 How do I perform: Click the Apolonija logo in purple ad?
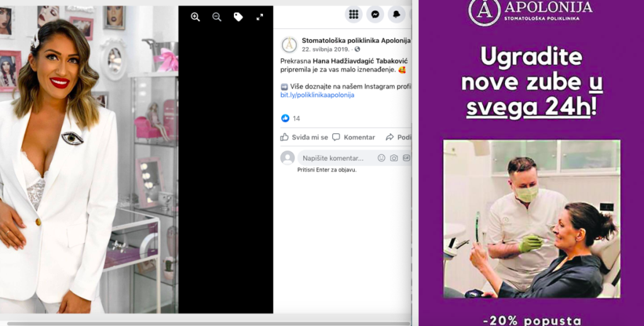530,11
